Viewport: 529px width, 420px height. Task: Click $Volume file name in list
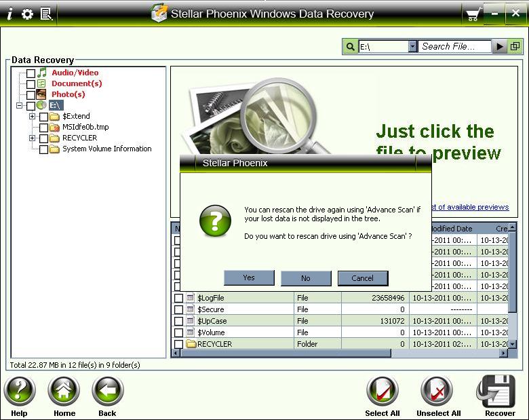click(x=211, y=332)
